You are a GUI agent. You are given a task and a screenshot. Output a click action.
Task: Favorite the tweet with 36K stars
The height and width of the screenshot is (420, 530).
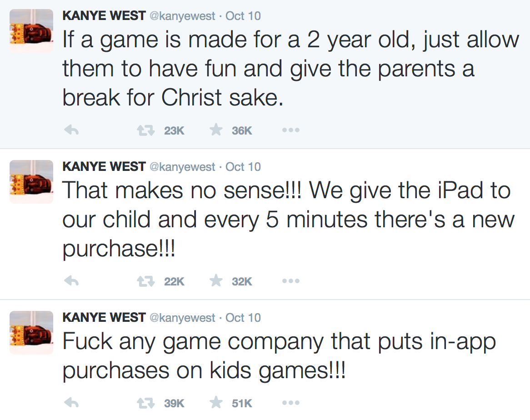click(x=216, y=130)
